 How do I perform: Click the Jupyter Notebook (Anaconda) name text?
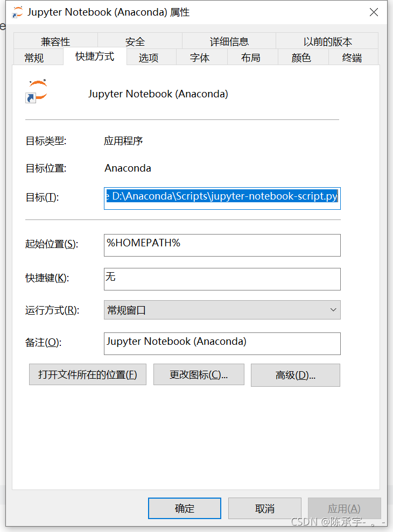coord(158,94)
